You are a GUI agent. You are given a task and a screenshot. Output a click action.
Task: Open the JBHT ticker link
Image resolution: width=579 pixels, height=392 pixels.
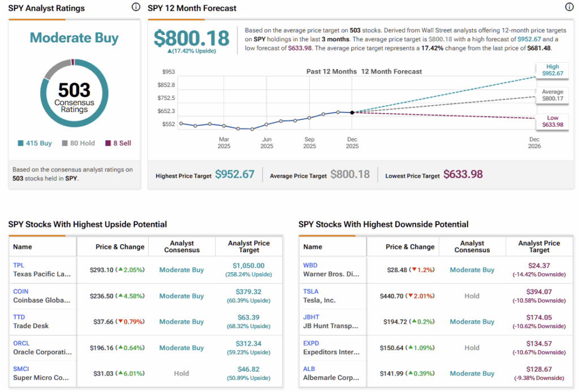click(312, 317)
